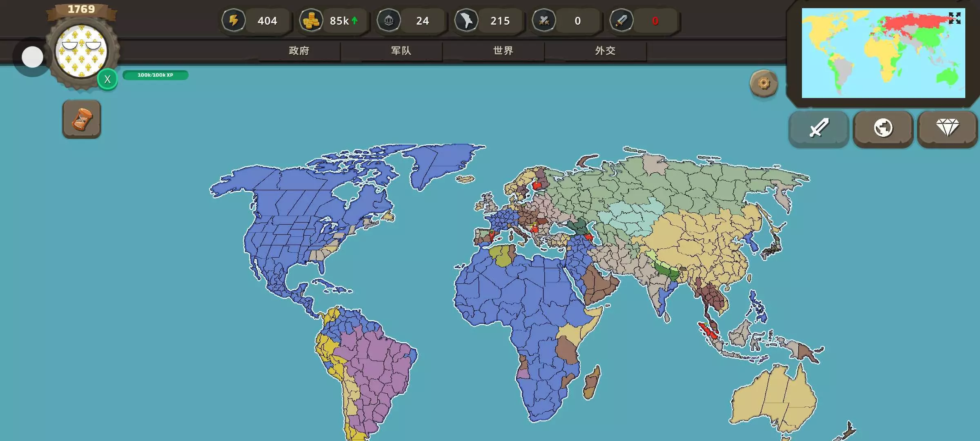Click the knight helmet troops icon

(388, 20)
